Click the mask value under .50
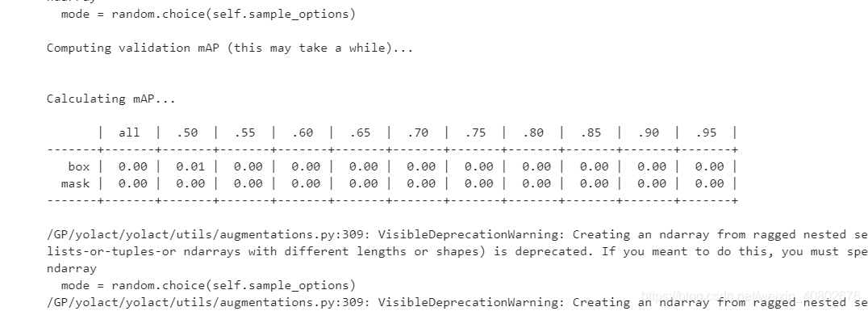868x311 pixels. (x=190, y=183)
